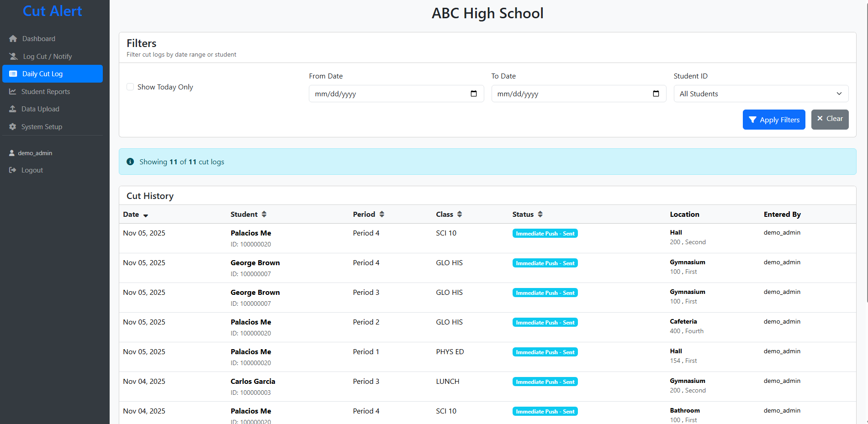The width and height of the screenshot is (868, 424).
Task: Enable the Show Today Only checkbox
Action: coord(130,87)
